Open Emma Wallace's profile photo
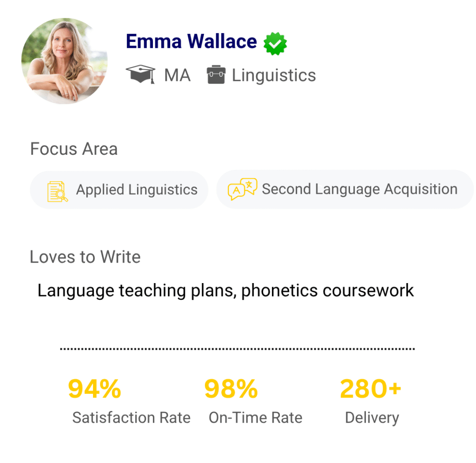The width and height of the screenshot is (476, 463). pyautogui.click(x=65, y=61)
